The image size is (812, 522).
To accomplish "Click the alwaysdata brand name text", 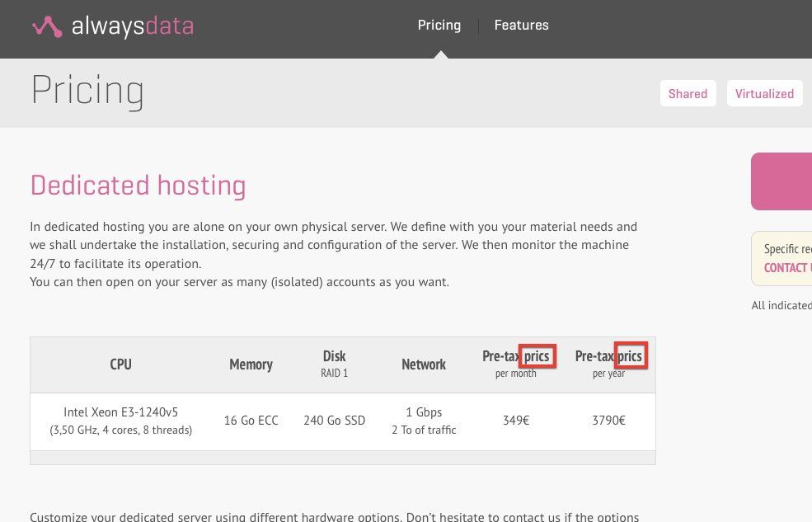I will [x=132, y=26].
